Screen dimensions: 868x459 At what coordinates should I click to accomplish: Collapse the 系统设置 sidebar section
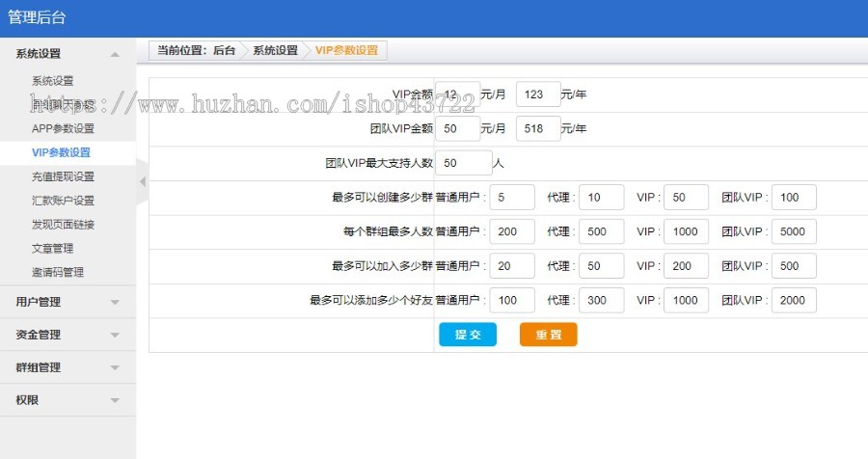(x=68, y=54)
